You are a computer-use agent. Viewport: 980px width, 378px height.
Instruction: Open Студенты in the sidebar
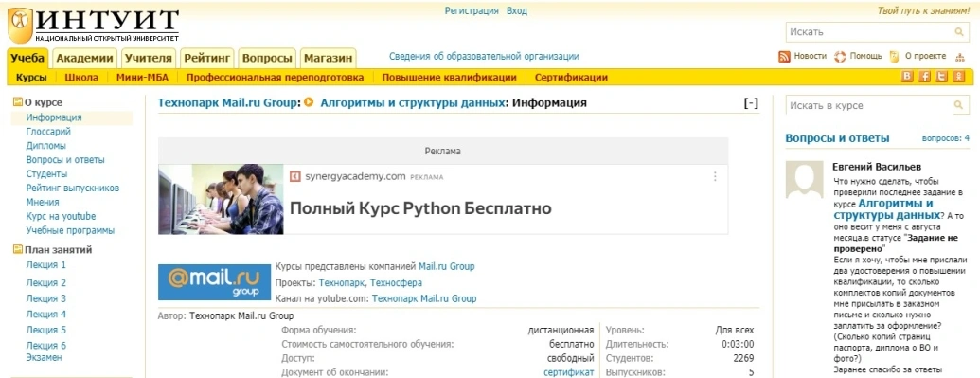(x=47, y=174)
